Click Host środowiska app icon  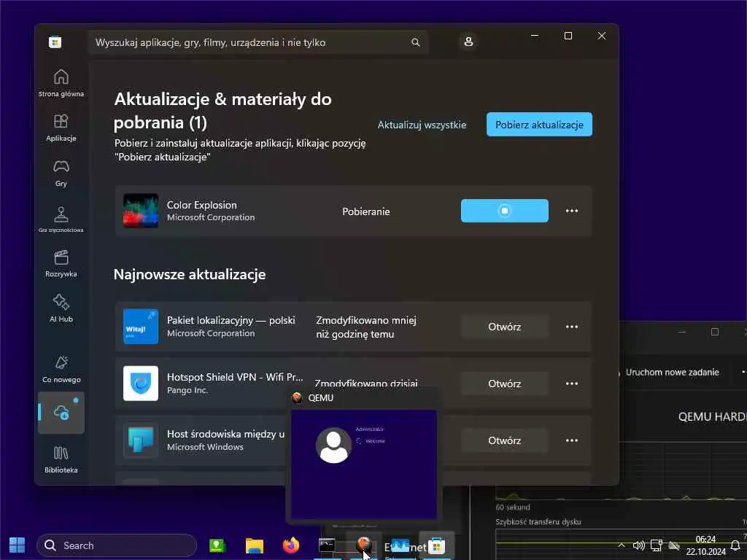coord(141,440)
